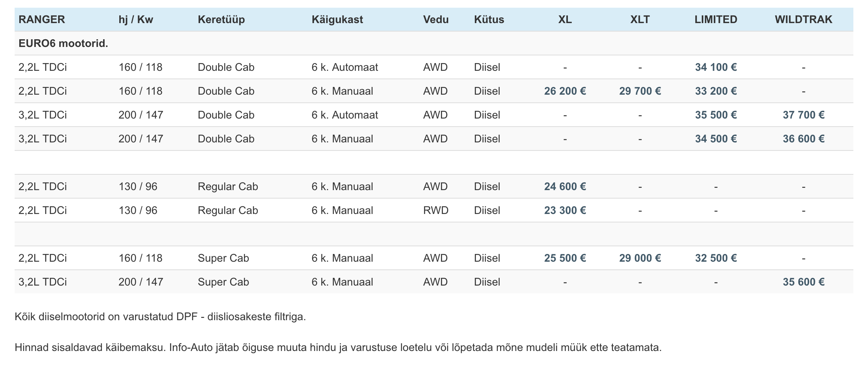Open the 23 300 € RWD price
This screenshot has width=868, height=381.
pos(565,211)
